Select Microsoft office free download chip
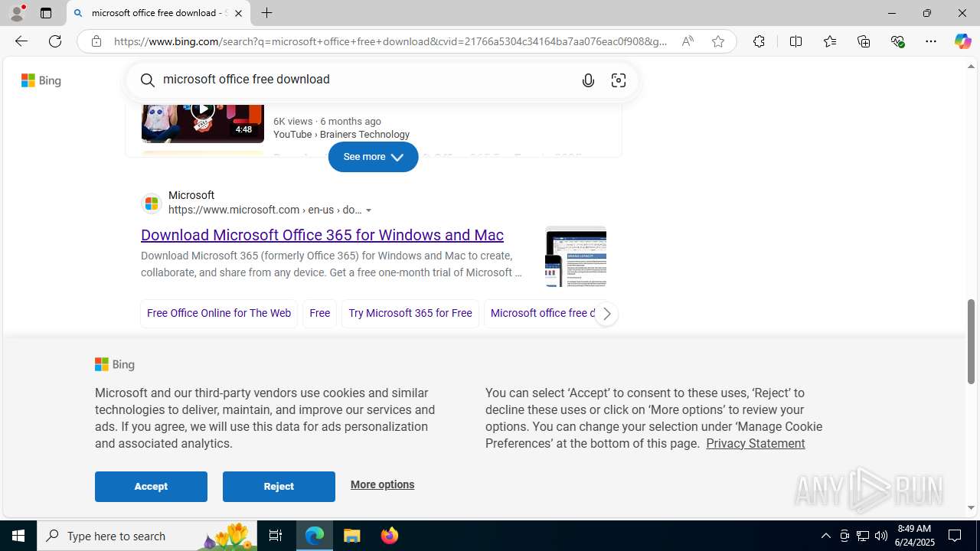Viewport: 980px width, 551px height. [x=542, y=313]
